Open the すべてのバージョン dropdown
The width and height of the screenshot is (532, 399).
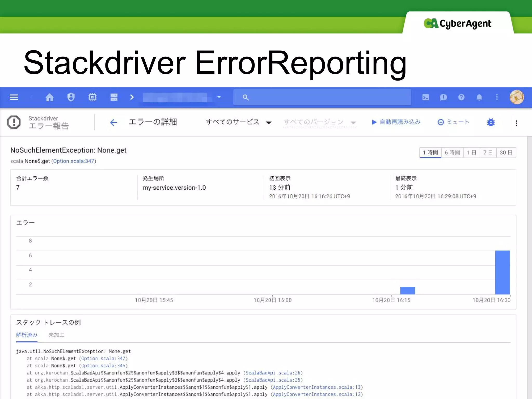[320, 122]
